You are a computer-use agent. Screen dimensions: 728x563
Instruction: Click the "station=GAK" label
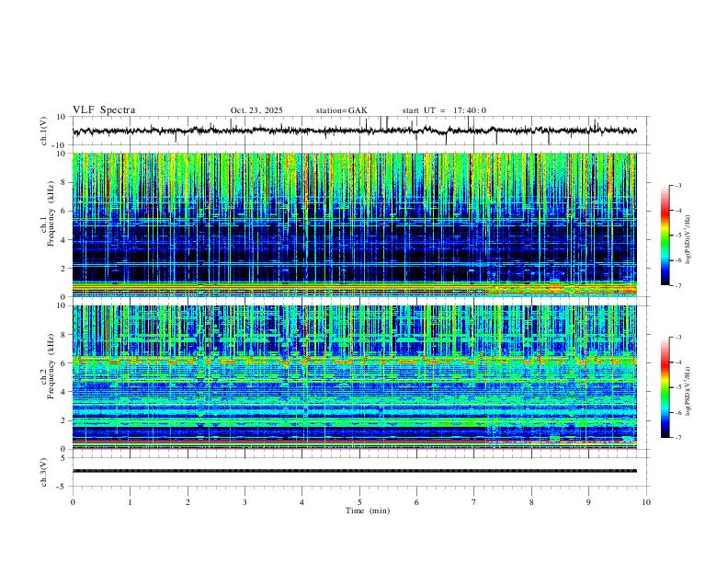click(x=341, y=110)
